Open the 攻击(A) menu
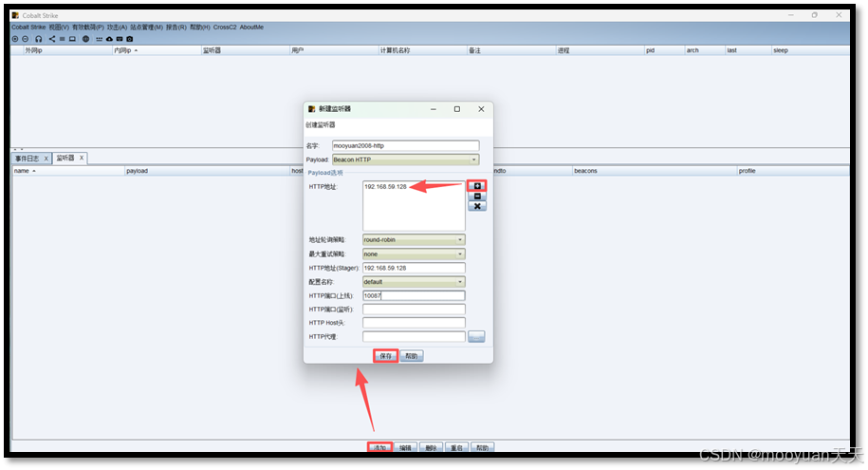Screen dimensions: 868x470 click(x=117, y=28)
